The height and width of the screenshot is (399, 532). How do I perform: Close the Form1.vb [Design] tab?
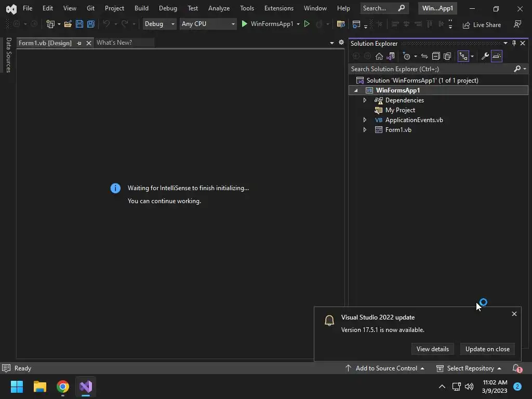click(x=88, y=43)
